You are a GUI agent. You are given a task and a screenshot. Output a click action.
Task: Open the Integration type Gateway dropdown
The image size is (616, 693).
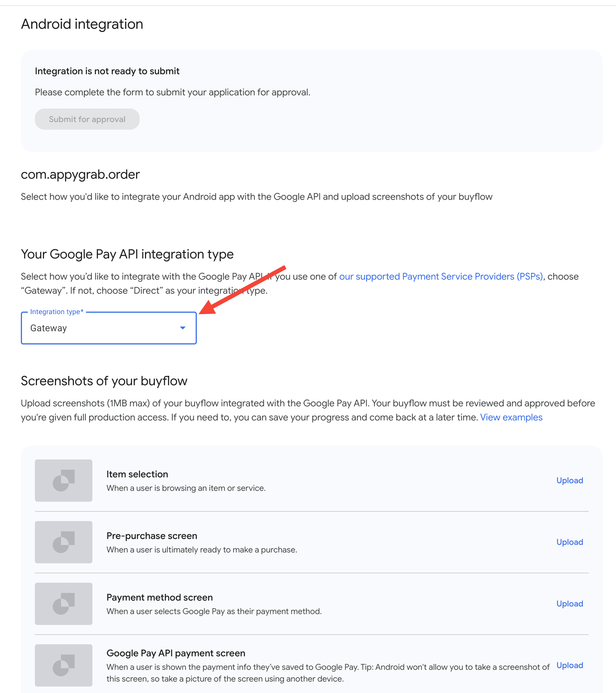click(x=109, y=328)
